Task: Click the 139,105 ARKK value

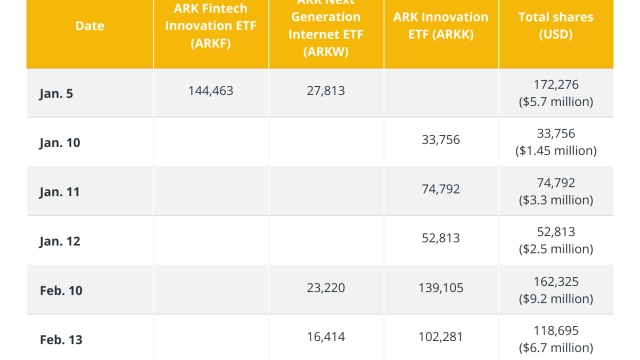Action: (441, 288)
